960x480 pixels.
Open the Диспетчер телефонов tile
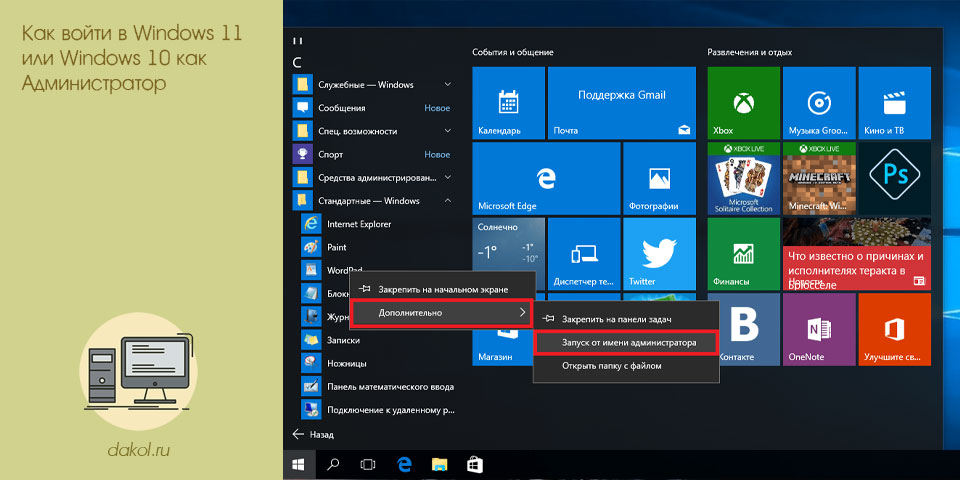583,253
